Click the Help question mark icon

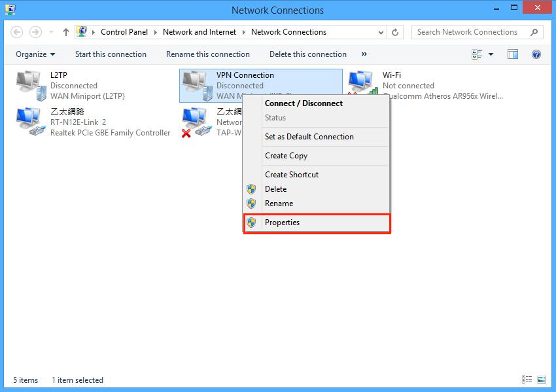click(x=536, y=54)
